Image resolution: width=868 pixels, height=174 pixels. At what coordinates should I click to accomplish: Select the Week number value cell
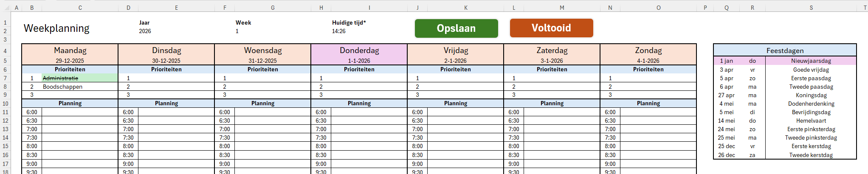point(237,31)
